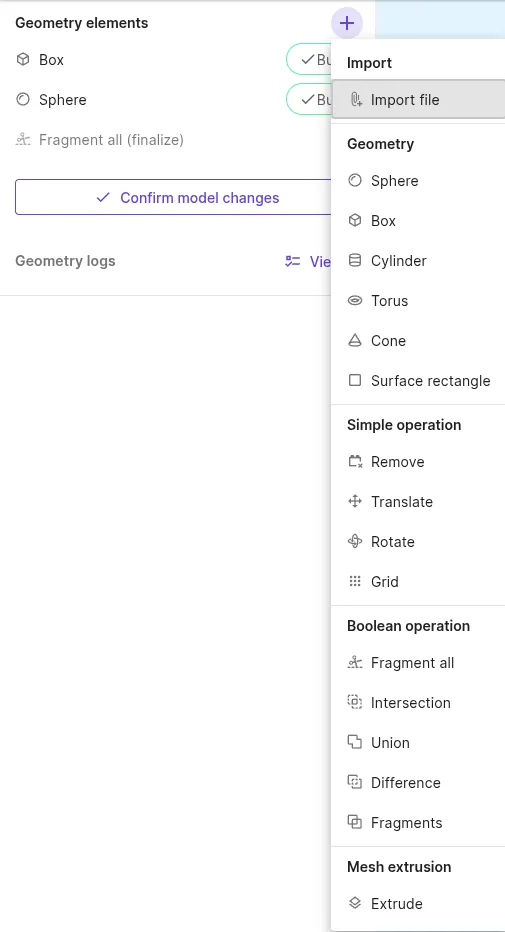
Task: Select the Intersection boolean operation
Action: click(x=418, y=703)
